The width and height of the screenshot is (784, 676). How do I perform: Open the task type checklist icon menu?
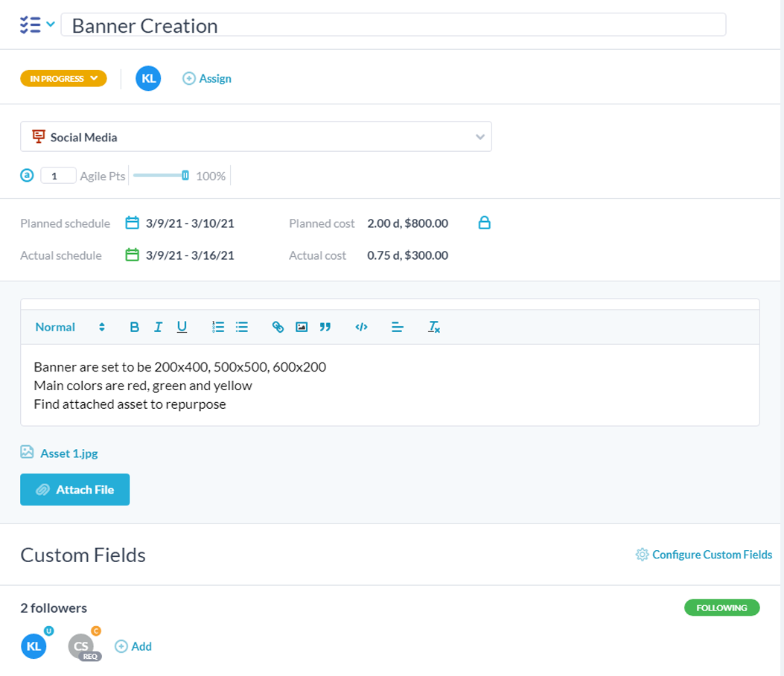click(x=37, y=25)
